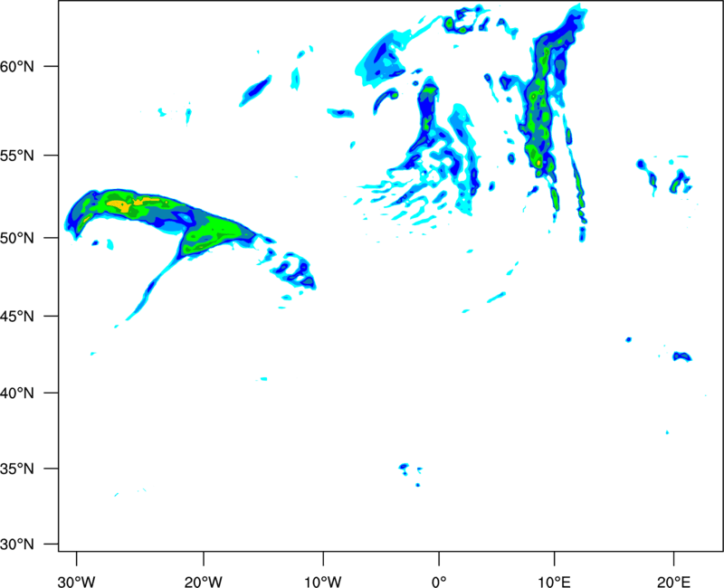Click the 50°N latitude label
The height and width of the screenshot is (588, 724).
(17, 238)
